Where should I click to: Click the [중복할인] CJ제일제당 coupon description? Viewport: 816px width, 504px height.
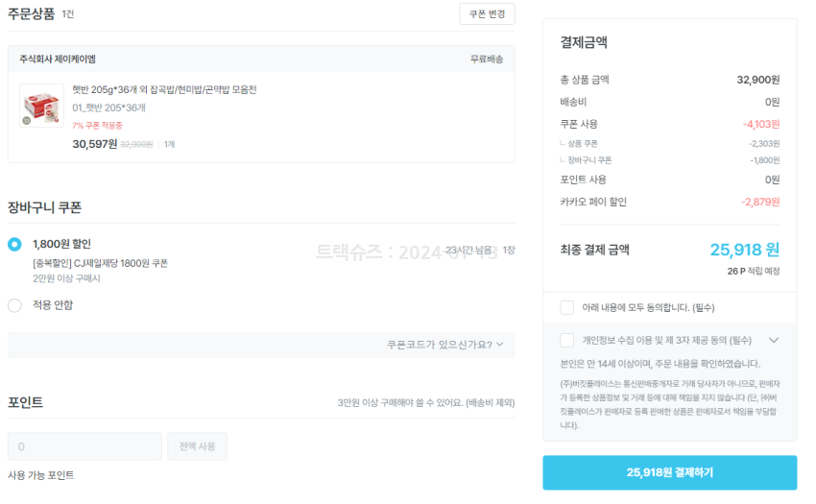(x=100, y=263)
